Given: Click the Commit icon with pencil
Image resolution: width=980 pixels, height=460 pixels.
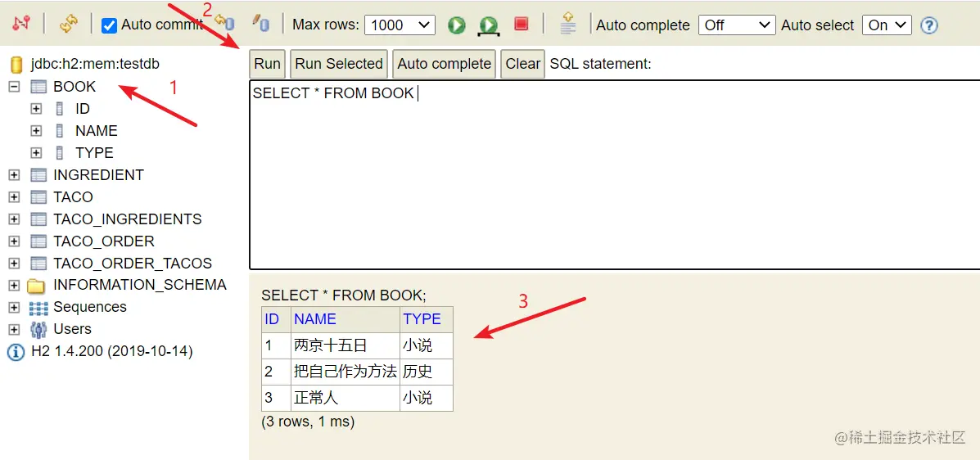Looking at the screenshot, I should click(260, 24).
